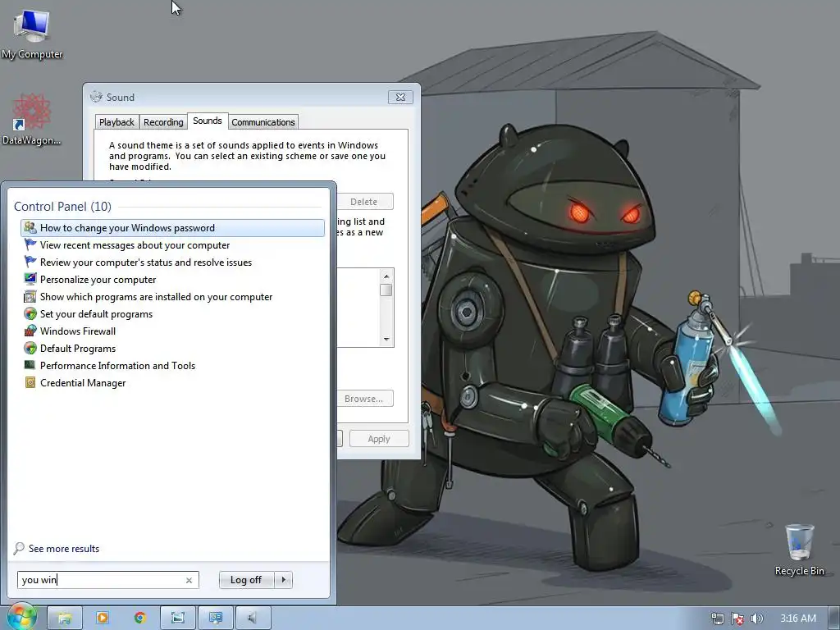Click the Windows Firewall brick wall icon
This screenshot has height=630, width=840.
tap(30, 331)
